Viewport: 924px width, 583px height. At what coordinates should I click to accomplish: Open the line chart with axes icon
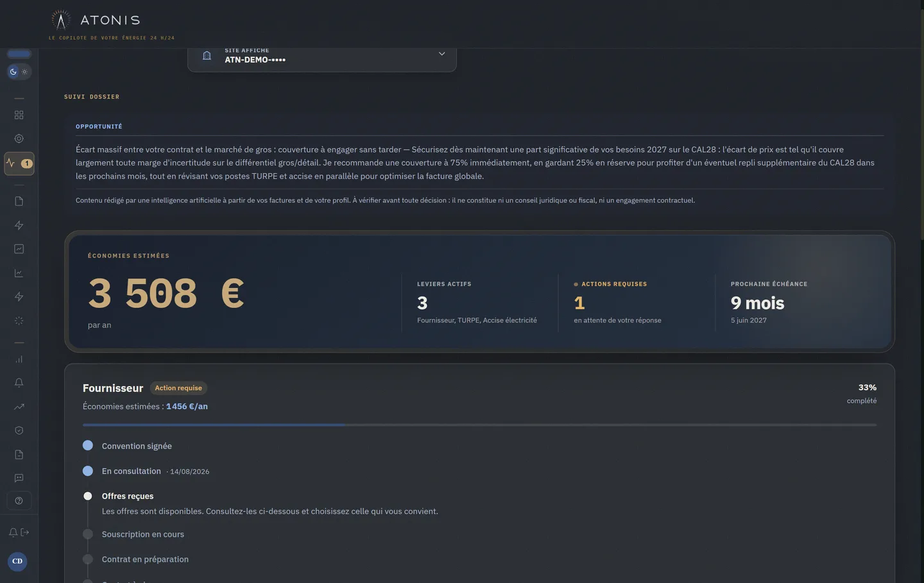click(19, 273)
